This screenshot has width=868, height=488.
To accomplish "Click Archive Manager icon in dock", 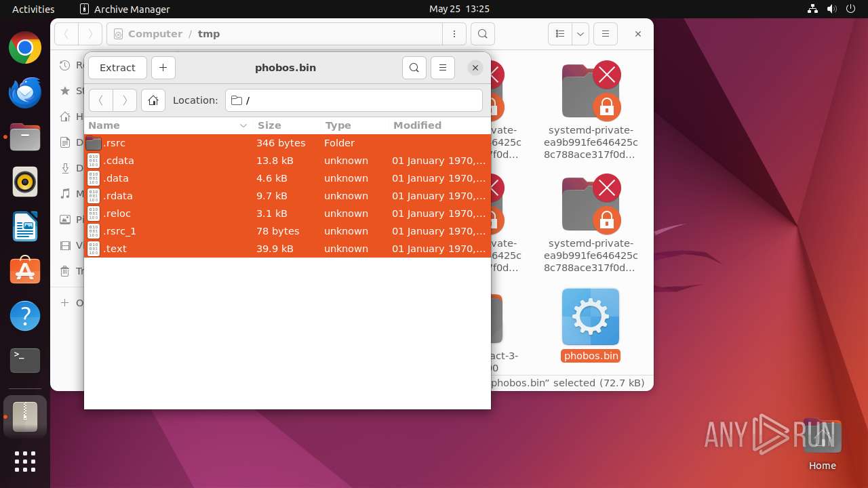I will point(25,416).
